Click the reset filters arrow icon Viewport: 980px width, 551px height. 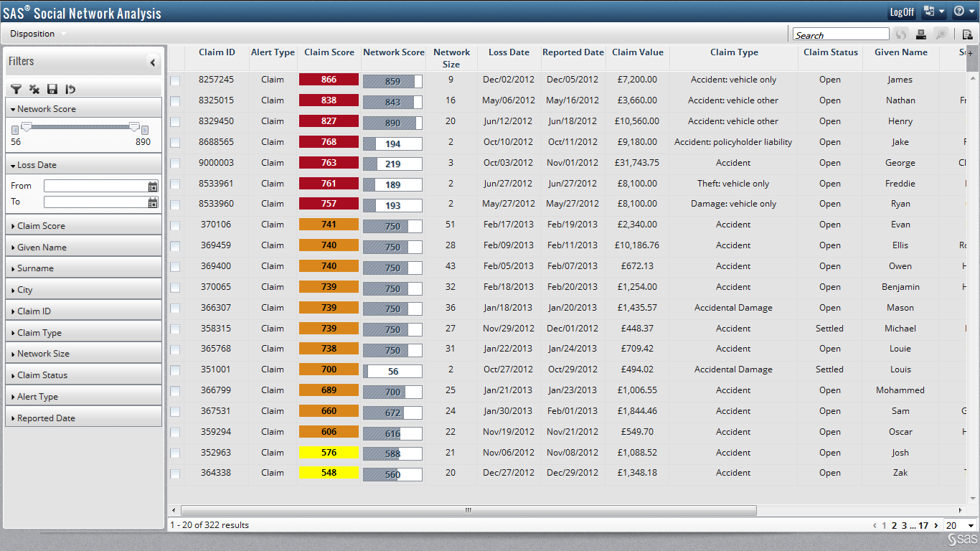(x=70, y=89)
